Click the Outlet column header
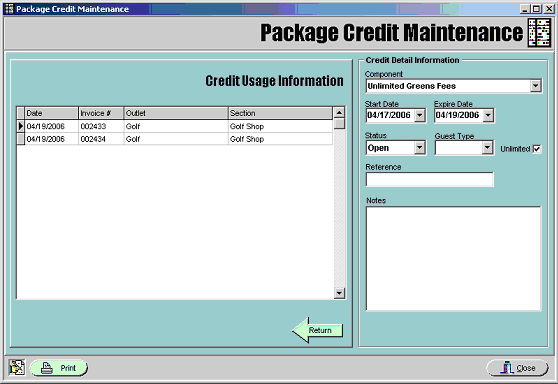 pos(176,113)
